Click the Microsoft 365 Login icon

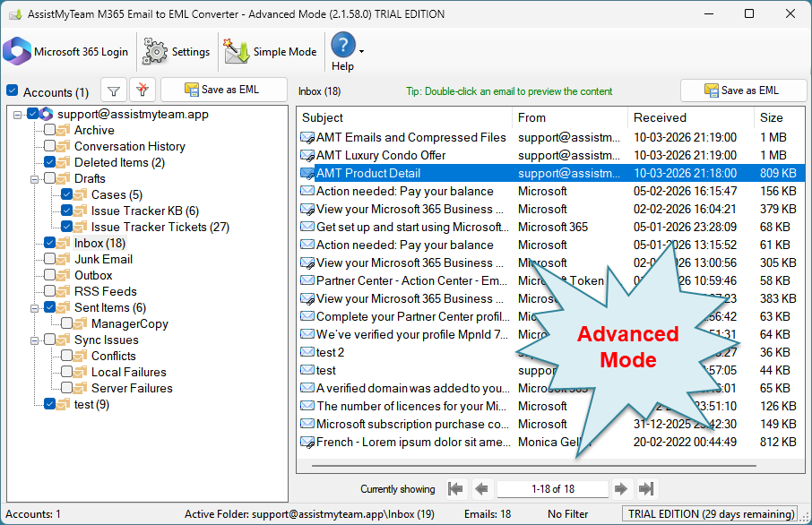coord(17,52)
